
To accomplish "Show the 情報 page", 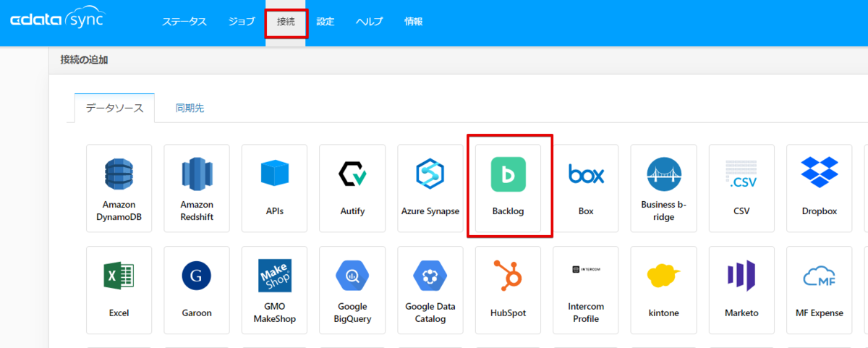I will point(414,22).
